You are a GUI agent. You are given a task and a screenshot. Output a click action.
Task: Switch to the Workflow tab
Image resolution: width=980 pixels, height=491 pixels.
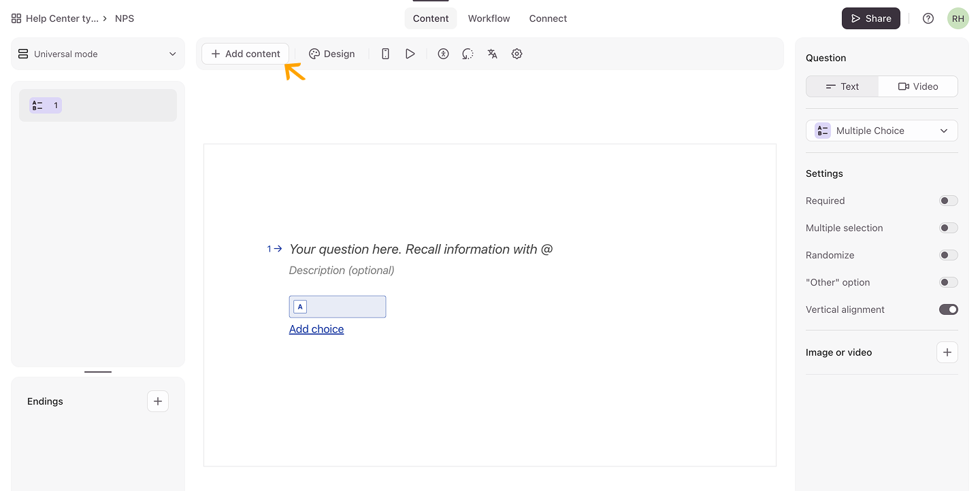(x=489, y=18)
